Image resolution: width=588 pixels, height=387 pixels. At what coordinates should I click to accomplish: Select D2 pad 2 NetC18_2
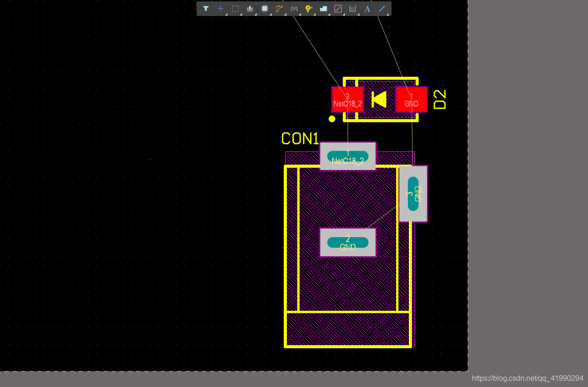[x=347, y=100]
